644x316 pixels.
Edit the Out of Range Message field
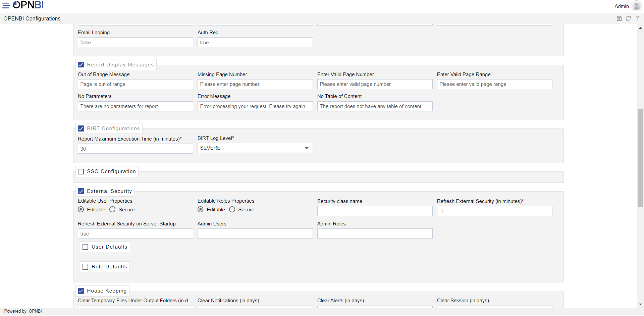136,84
